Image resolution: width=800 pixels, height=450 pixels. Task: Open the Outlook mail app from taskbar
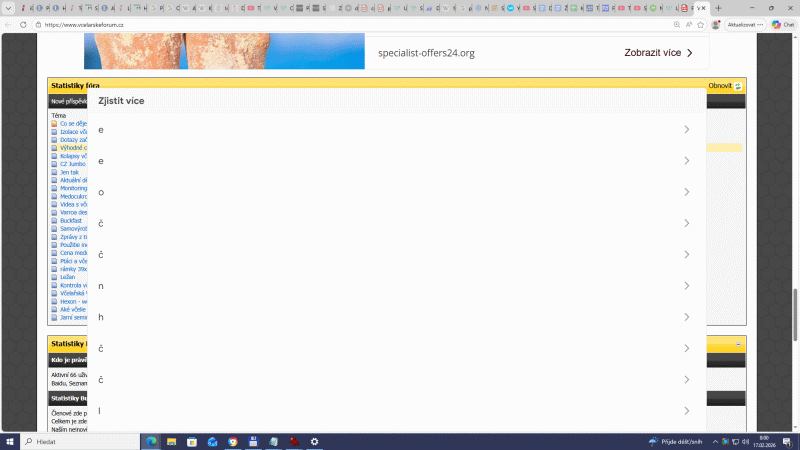point(212,441)
